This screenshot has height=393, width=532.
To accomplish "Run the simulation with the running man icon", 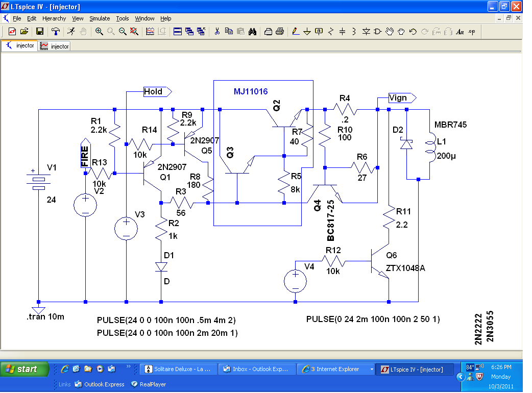I will click(x=71, y=32).
